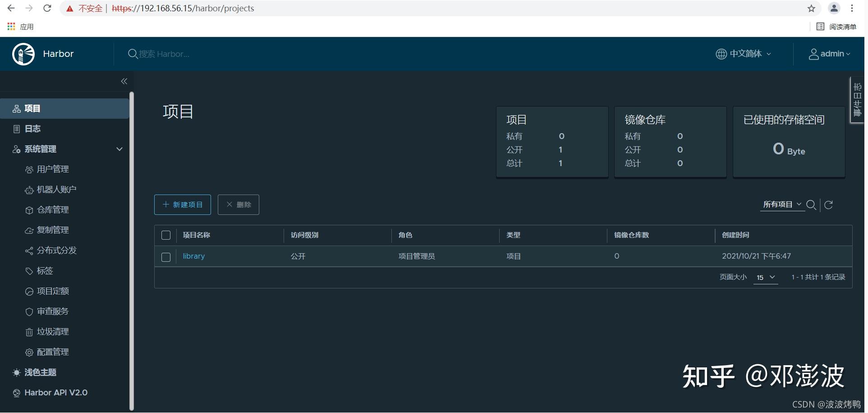
Task: Click the refresh icon above project list
Action: pos(829,205)
